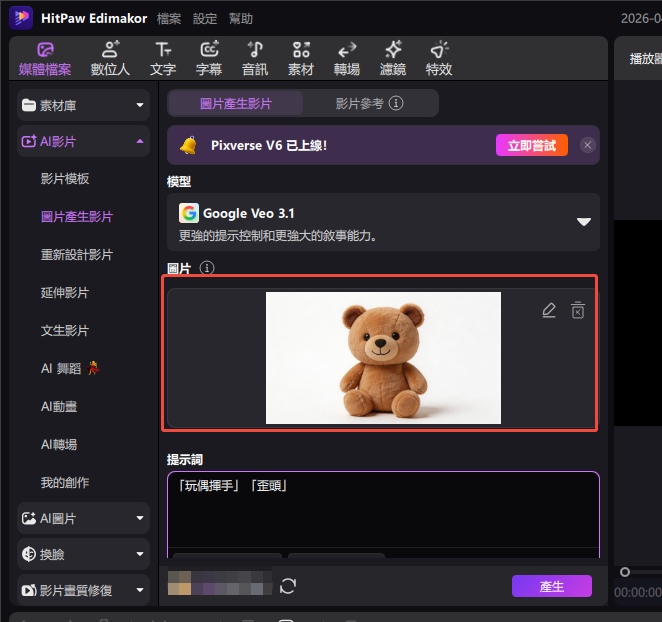Delete the uploaded teddy bear image
662x622 pixels.
pyautogui.click(x=577, y=311)
